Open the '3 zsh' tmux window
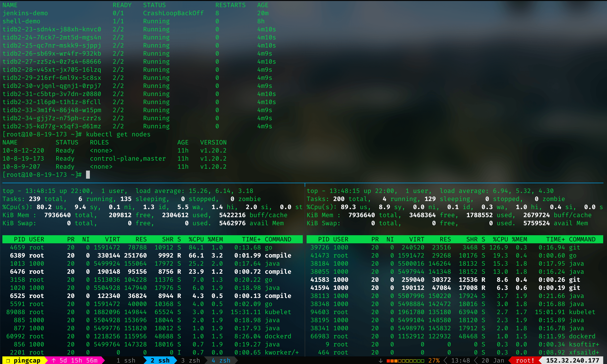The height and width of the screenshot is (364, 607). (190, 360)
